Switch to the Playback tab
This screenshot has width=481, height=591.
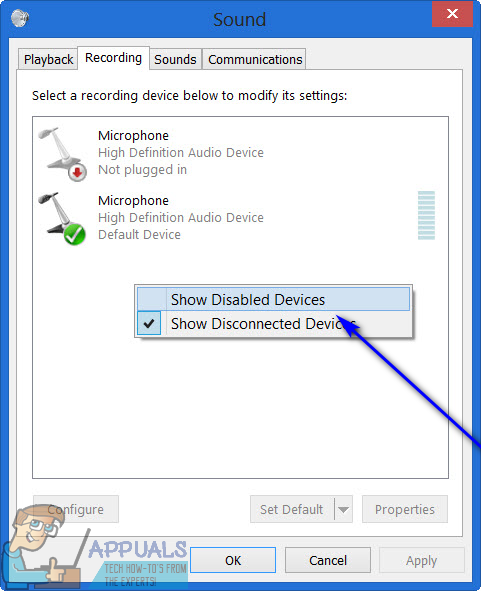(x=48, y=60)
